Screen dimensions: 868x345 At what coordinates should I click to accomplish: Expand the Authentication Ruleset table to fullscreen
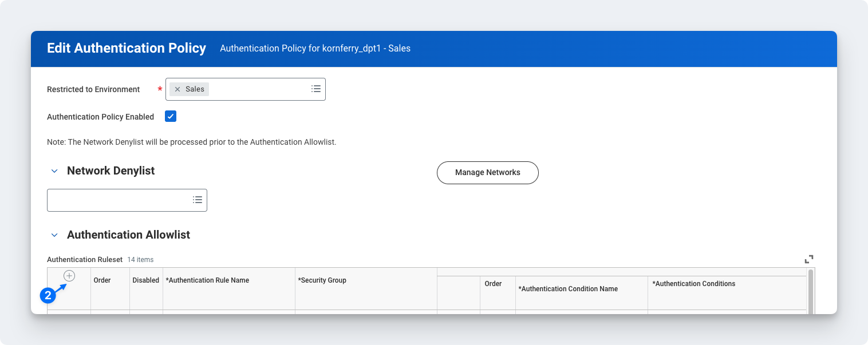tap(808, 259)
